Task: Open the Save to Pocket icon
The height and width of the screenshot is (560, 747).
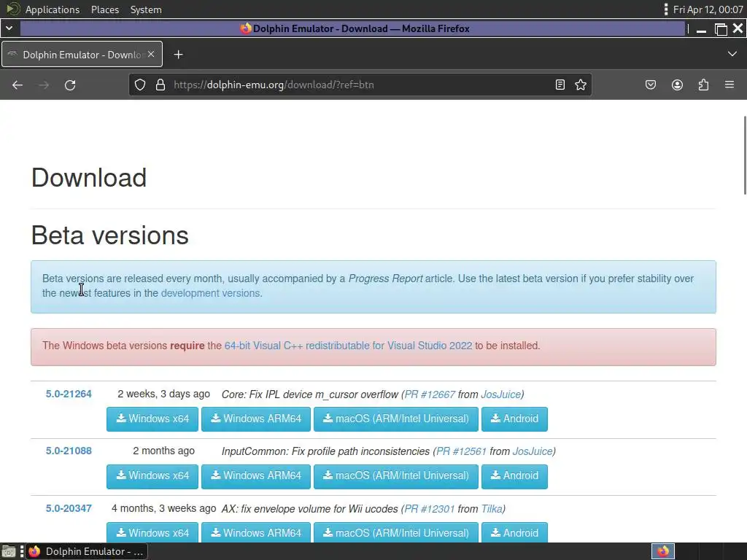Action: pyautogui.click(x=650, y=85)
